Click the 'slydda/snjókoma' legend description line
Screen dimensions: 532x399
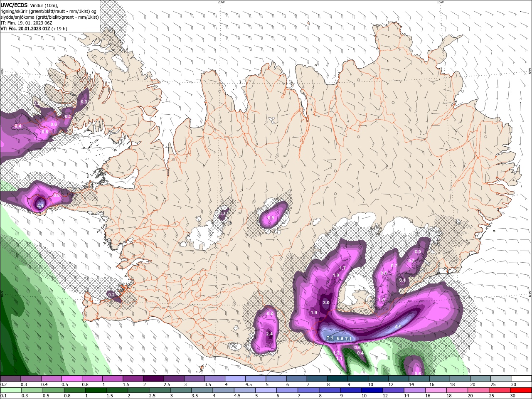coord(49,17)
